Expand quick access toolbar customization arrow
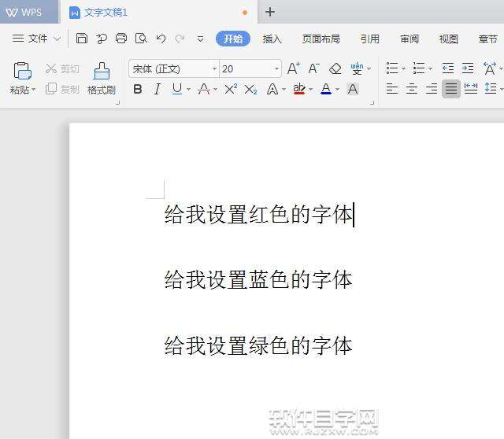This screenshot has width=504, height=439. click(x=200, y=39)
